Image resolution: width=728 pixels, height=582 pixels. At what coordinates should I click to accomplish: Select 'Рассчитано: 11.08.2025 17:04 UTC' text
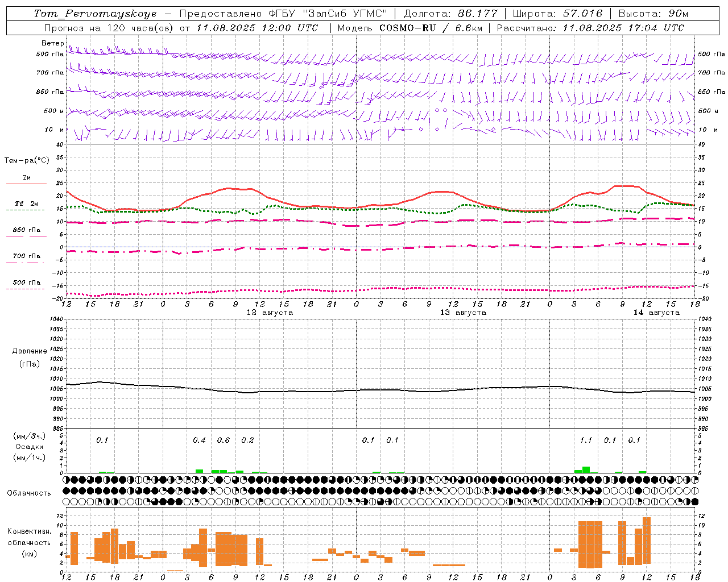(590, 28)
